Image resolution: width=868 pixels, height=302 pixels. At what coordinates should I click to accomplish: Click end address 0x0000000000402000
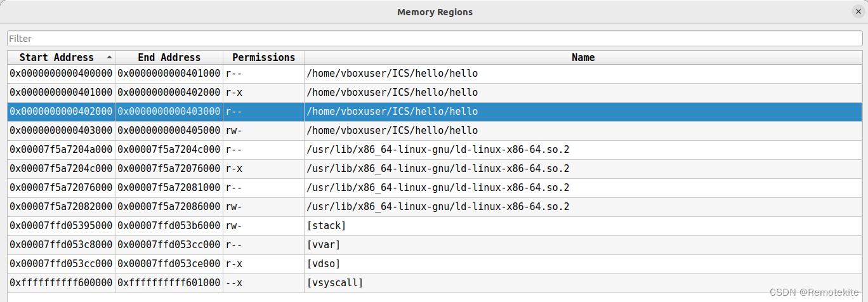169,93
